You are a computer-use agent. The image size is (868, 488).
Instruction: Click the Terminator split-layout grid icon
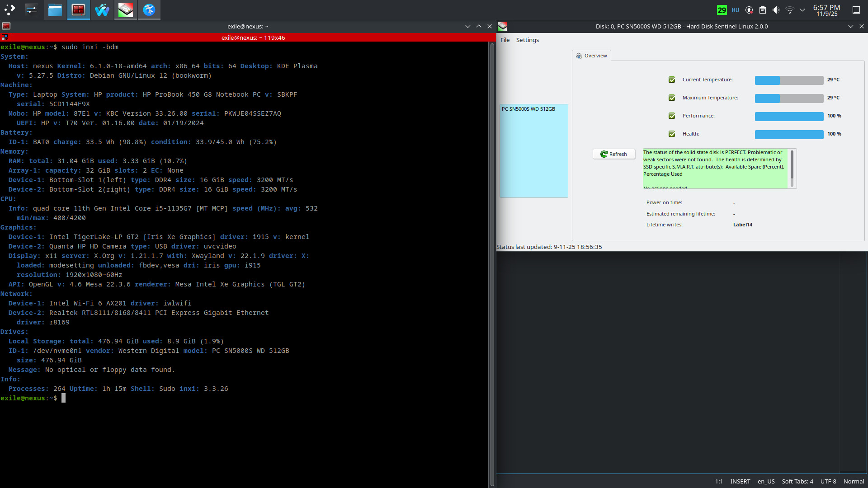tap(5, 38)
